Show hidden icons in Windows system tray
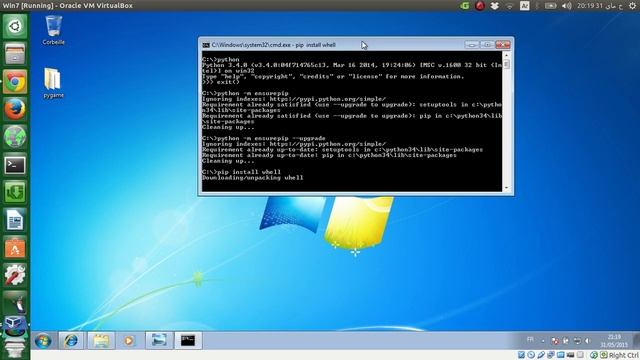 (543, 341)
